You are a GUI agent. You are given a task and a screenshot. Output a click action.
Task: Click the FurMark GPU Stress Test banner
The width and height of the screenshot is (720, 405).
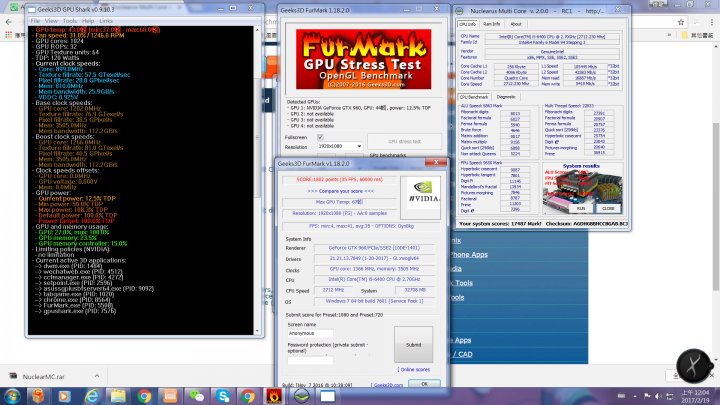point(363,59)
